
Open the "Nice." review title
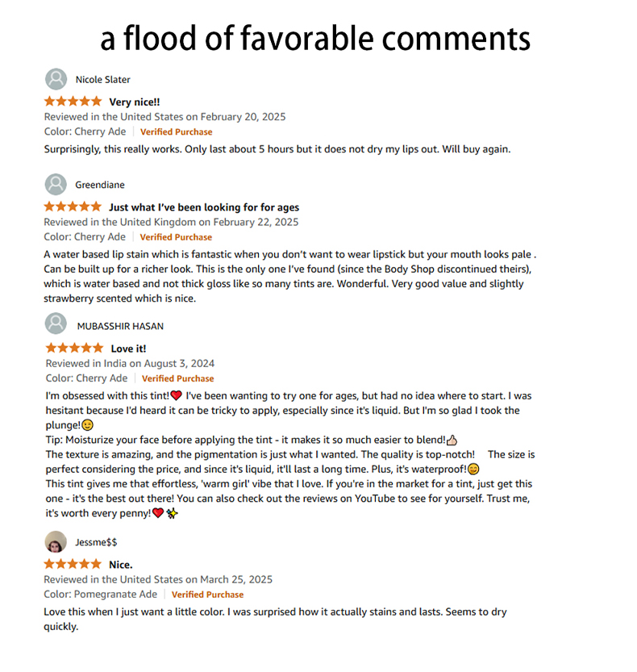[x=121, y=565]
